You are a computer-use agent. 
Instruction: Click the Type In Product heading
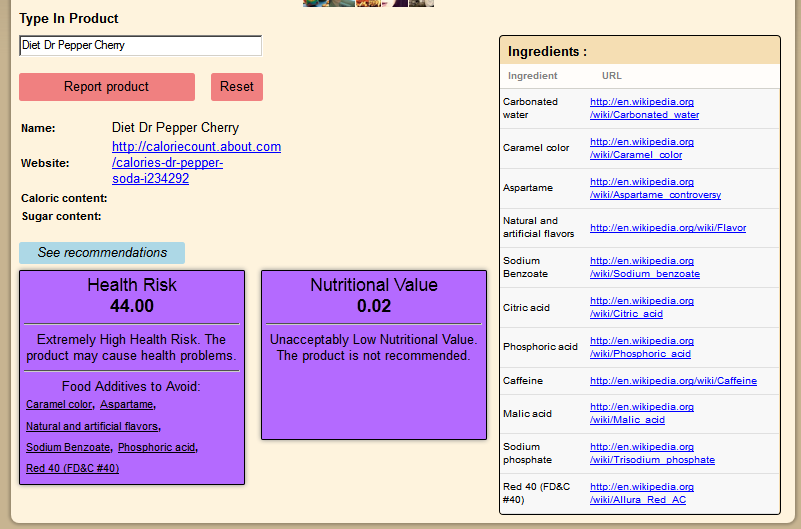pos(68,19)
